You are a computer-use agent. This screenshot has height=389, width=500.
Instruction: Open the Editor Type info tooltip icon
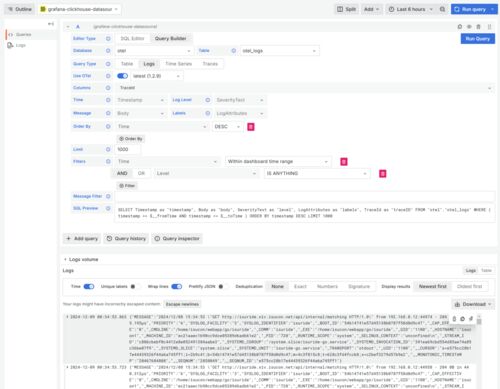[108, 39]
